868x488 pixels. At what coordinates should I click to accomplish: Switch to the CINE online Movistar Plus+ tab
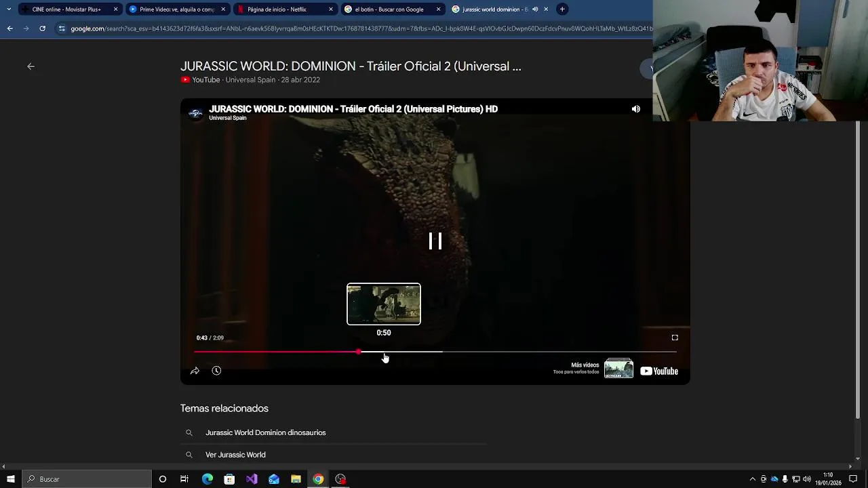(66, 9)
